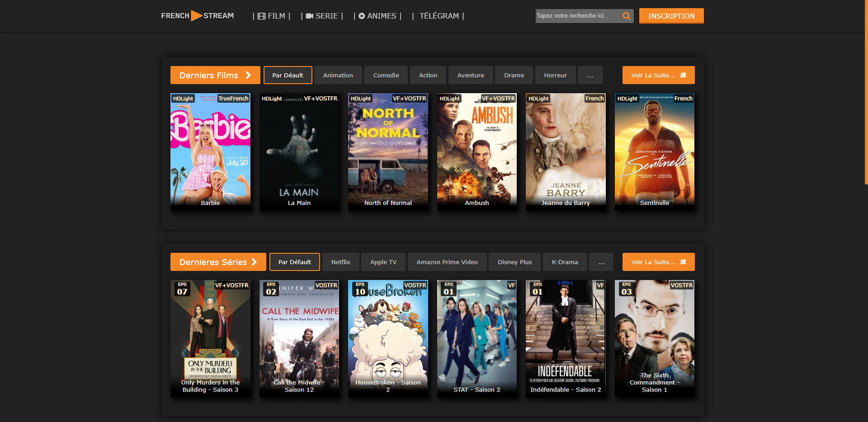Click the Dernieres Séries heading button
Viewport: 868px width, 422px height.
pyautogui.click(x=218, y=262)
